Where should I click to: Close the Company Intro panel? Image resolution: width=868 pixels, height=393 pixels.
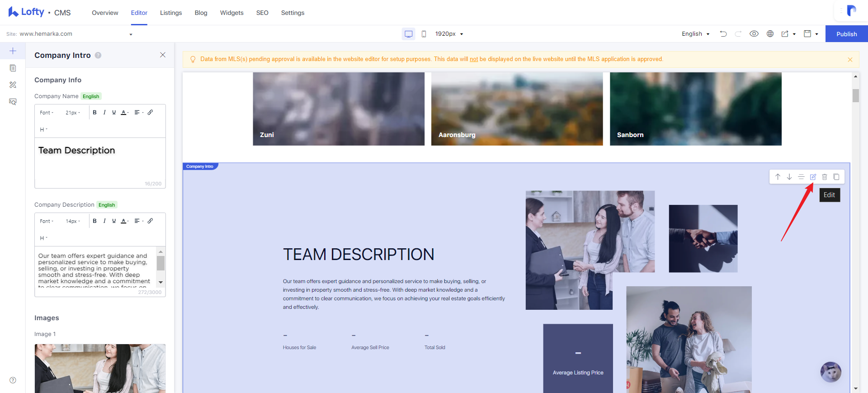[163, 55]
